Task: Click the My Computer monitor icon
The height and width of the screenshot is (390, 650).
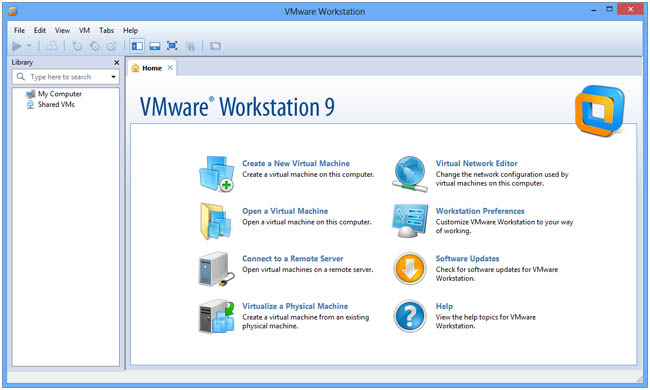Action: tap(30, 94)
